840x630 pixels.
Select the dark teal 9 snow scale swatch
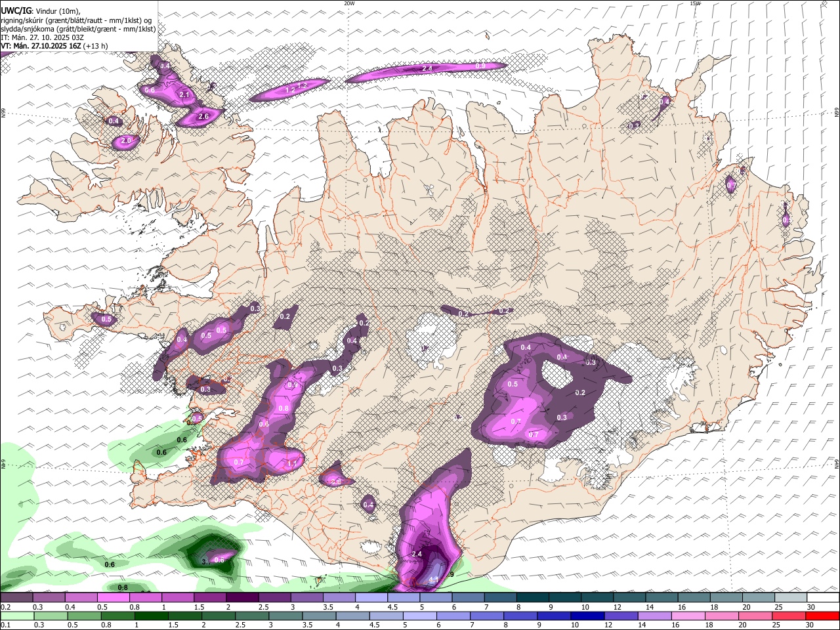coord(564,597)
